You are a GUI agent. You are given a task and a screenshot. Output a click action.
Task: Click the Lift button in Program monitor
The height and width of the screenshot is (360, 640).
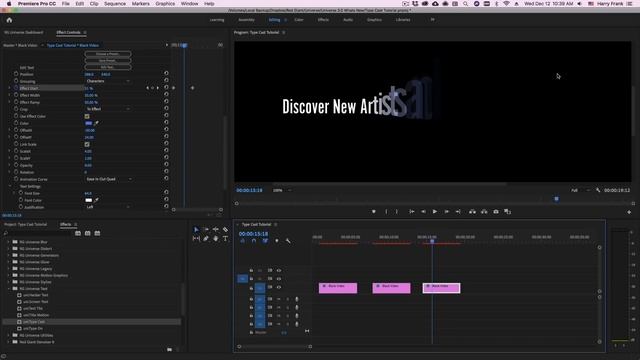(x=472, y=211)
